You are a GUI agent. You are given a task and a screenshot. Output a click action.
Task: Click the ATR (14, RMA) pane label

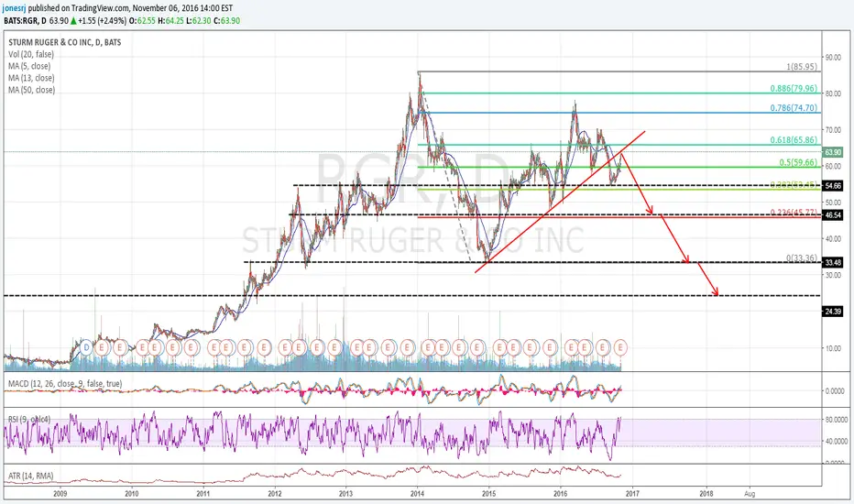click(x=31, y=476)
